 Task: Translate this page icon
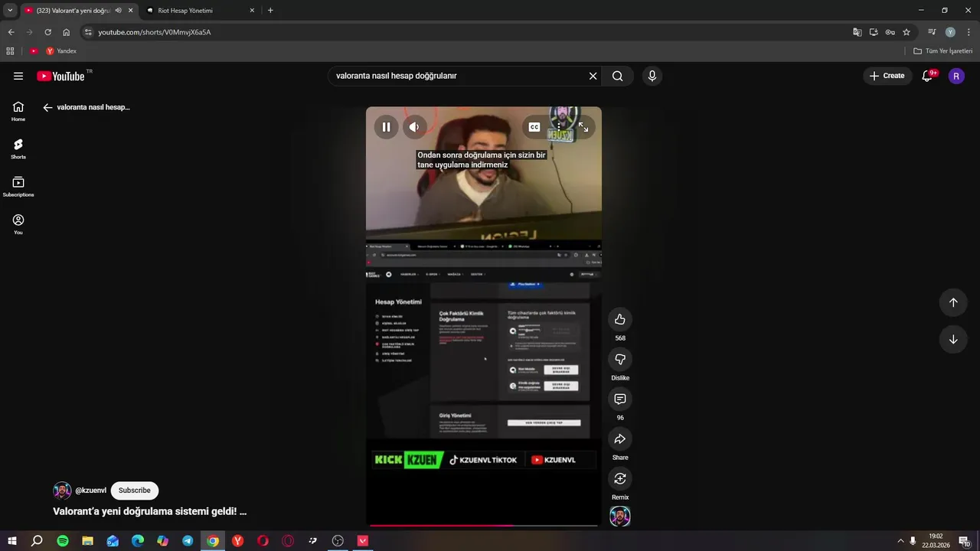tap(857, 32)
